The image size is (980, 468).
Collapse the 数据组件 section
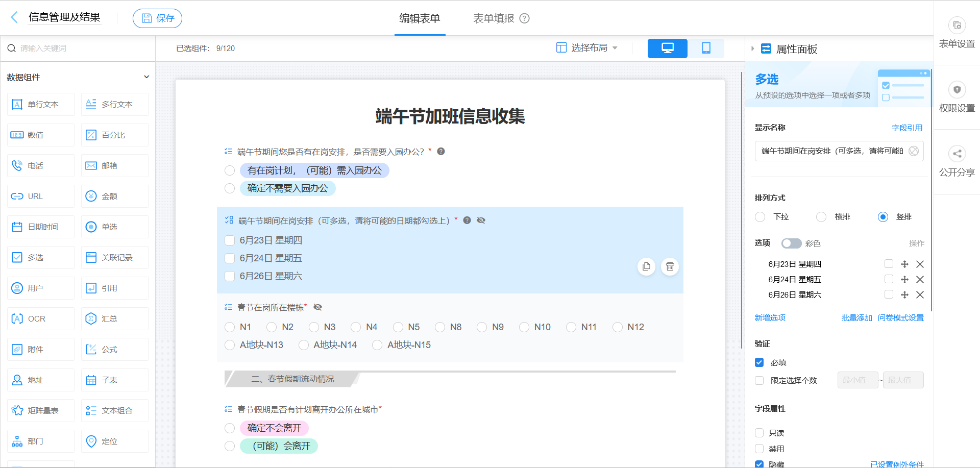[146, 77]
